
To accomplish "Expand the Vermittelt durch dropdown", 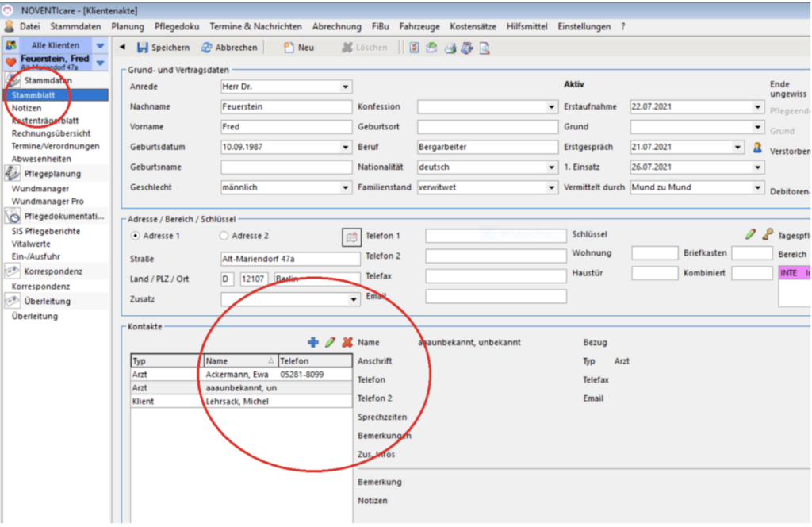I will (x=757, y=187).
